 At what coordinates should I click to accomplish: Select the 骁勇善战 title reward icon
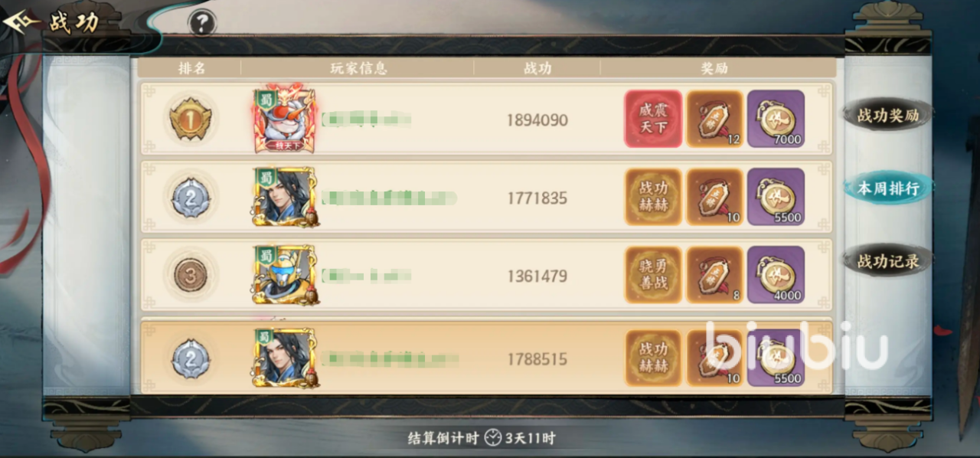pyautogui.click(x=653, y=275)
